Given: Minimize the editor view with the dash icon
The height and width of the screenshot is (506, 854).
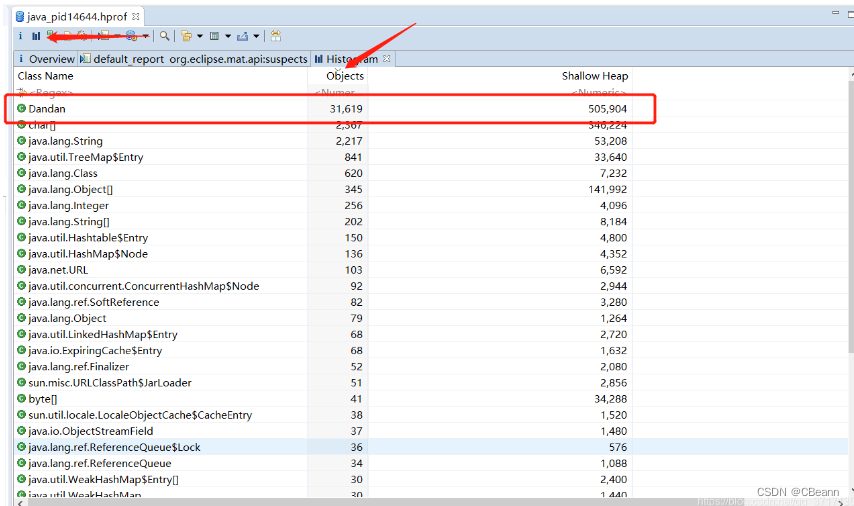Looking at the screenshot, I should tap(835, 12).
